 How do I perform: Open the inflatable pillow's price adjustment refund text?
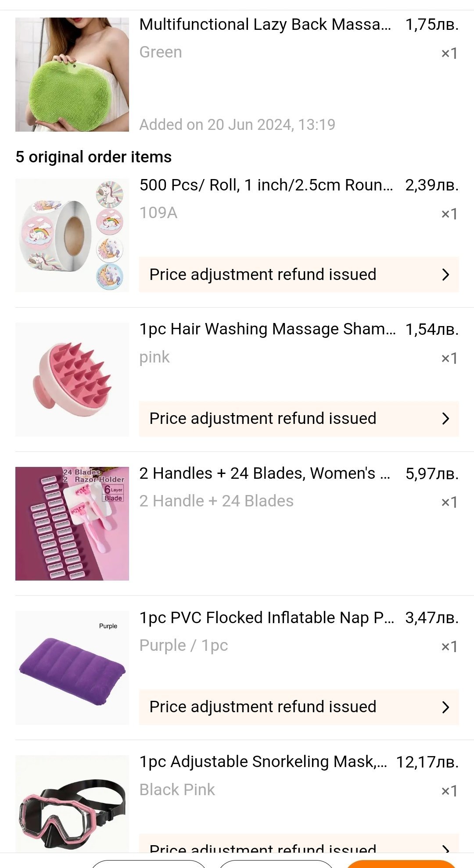click(262, 707)
